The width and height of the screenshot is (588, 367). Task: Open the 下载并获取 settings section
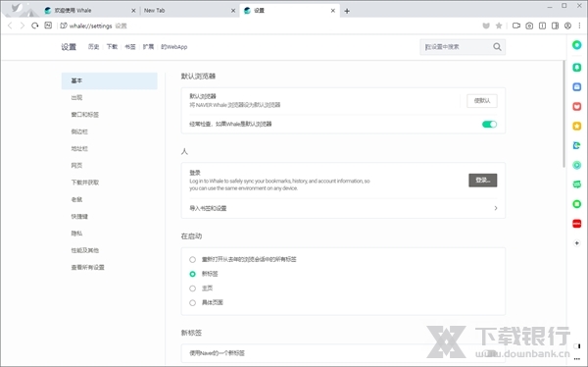pos(85,183)
